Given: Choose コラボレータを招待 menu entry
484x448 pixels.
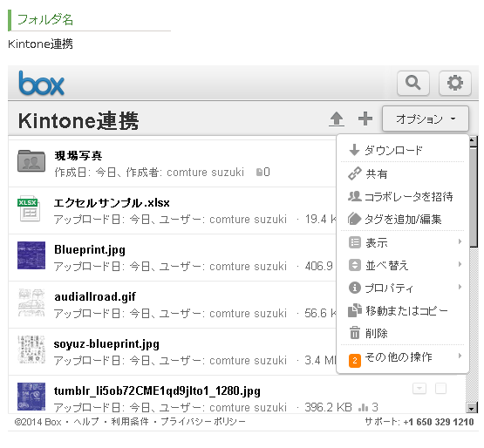Looking at the screenshot, I should click(403, 196).
